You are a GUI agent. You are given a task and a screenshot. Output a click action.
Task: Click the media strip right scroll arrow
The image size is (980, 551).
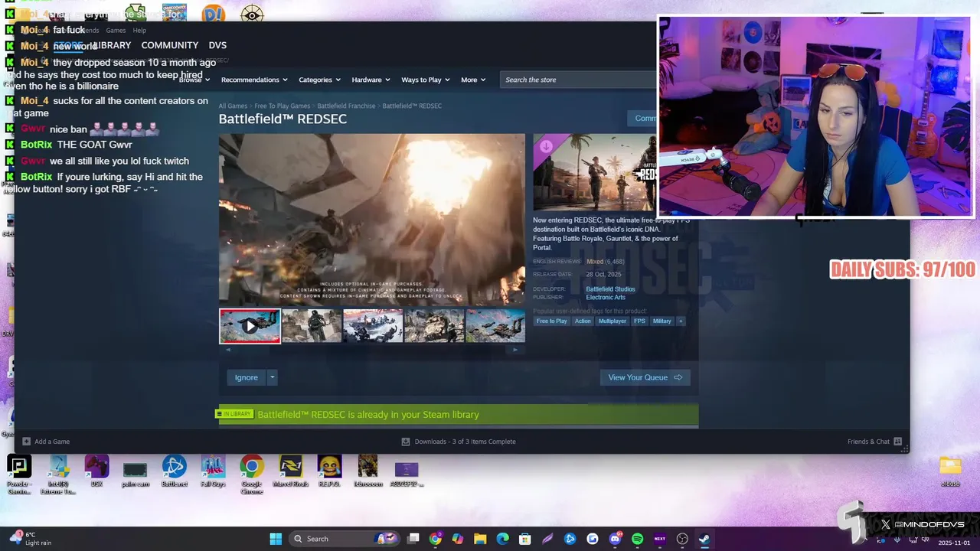point(514,350)
